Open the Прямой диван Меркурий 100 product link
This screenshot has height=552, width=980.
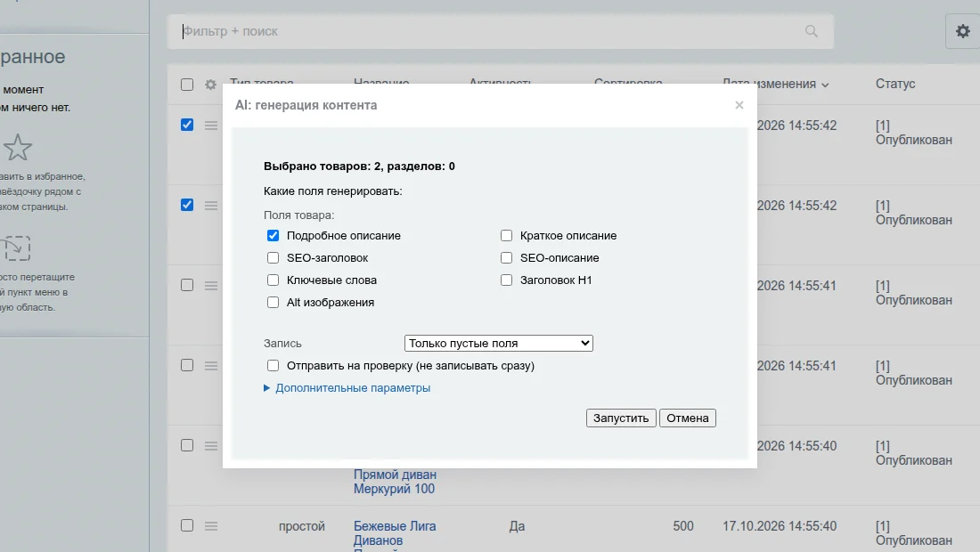pos(395,482)
